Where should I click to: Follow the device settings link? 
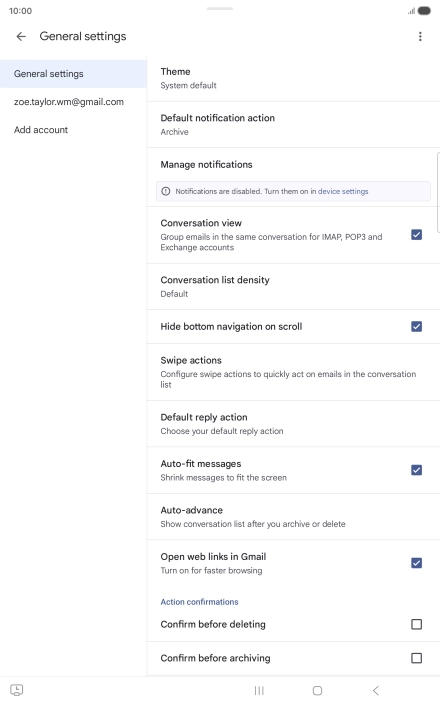[x=343, y=191]
